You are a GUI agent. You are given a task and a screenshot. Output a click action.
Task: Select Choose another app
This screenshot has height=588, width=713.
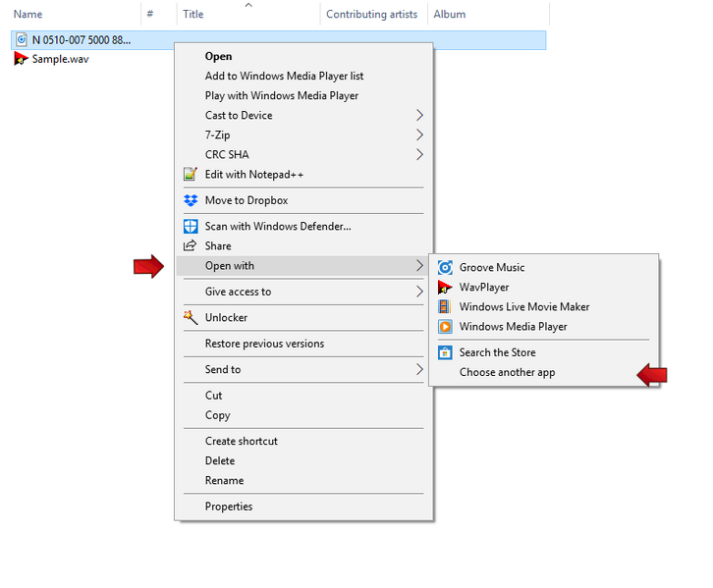(x=543, y=372)
